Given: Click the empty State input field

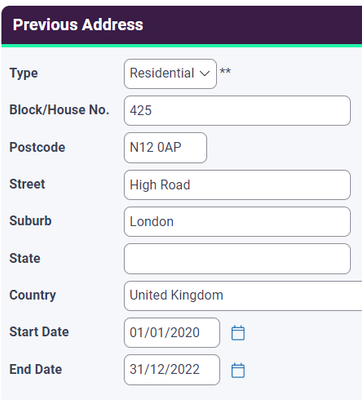Looking at the screenshot, I should click(x=237, y=259).
